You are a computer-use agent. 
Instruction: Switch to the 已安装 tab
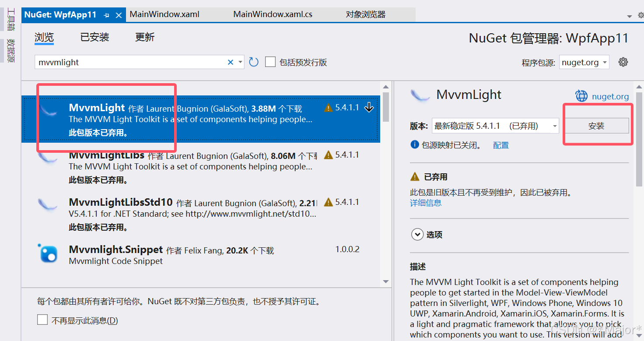coord(94,37)
